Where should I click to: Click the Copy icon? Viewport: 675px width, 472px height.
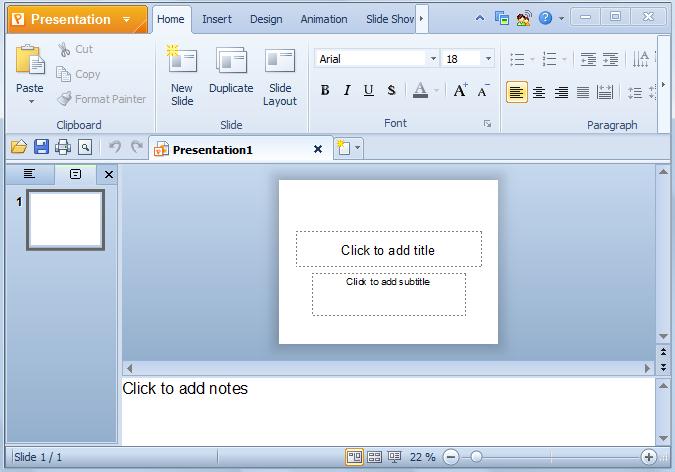click(x=63, y=74)
